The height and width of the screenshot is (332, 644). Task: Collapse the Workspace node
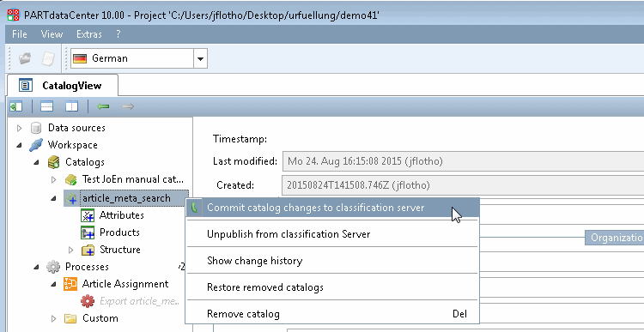pos(19,145)
